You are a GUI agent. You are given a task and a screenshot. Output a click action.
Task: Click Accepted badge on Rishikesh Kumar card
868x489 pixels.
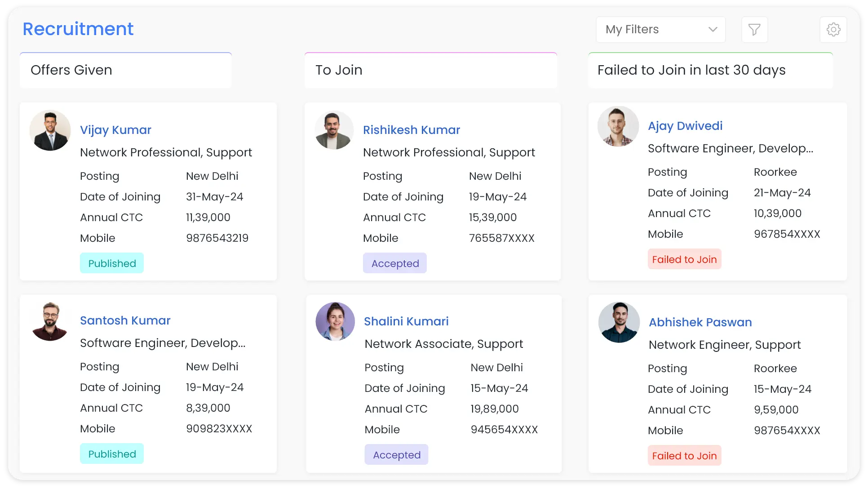[x=395, y=263]
